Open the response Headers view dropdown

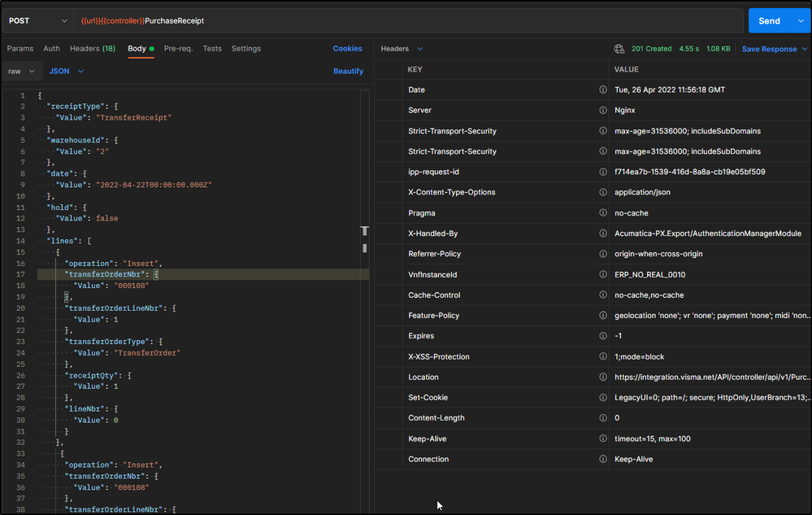pos(402,49)
